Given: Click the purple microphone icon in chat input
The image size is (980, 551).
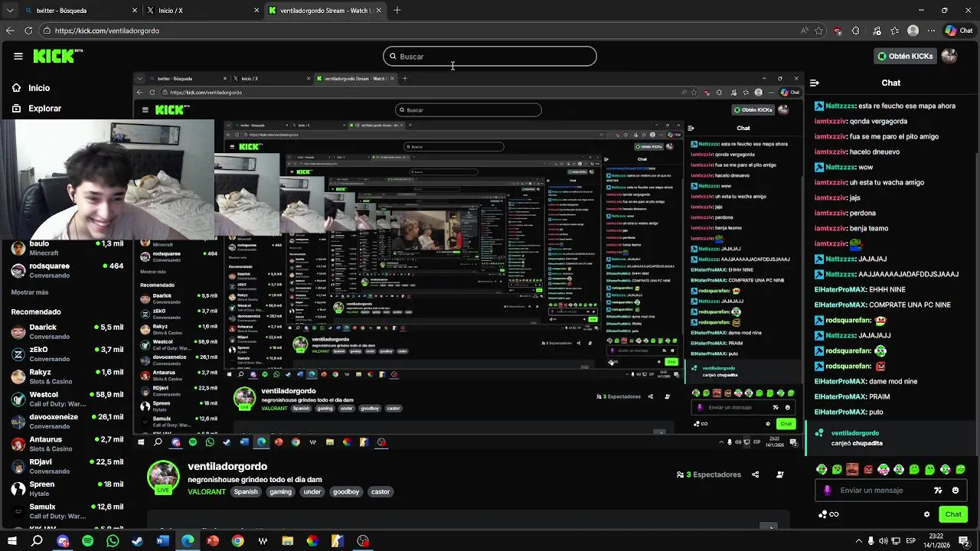Looking at the screenshot, I should click(827, 491).
